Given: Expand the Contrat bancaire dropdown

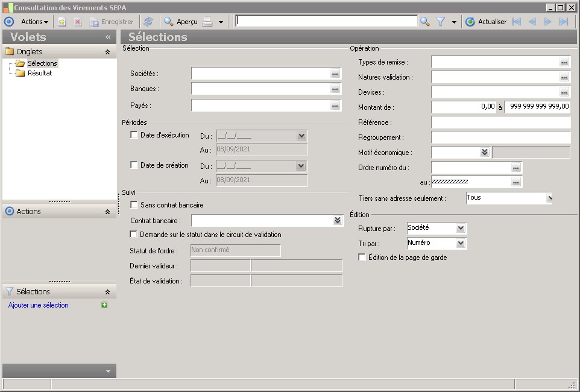Looking at the screenshot, I should pos(337,221).
